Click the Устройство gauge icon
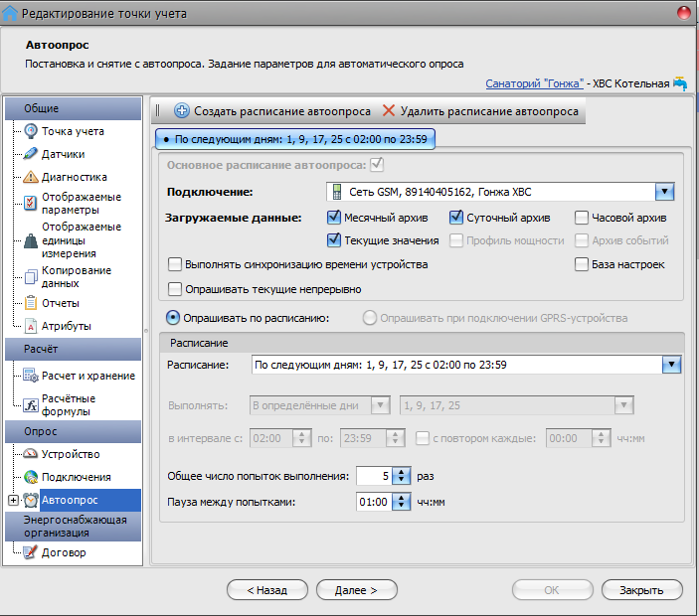 coord(30,454)
